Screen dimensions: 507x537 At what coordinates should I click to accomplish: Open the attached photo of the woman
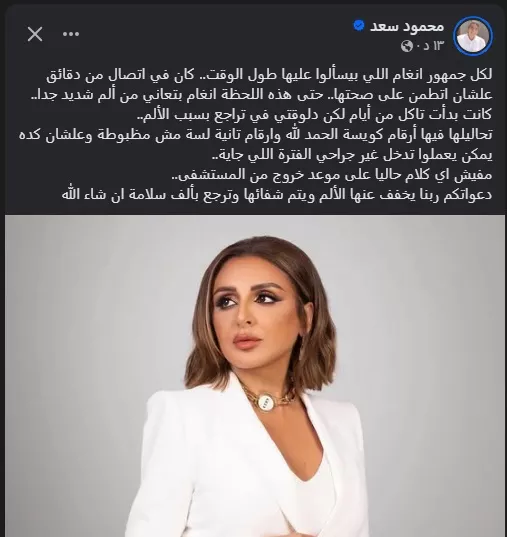point(255,376)
